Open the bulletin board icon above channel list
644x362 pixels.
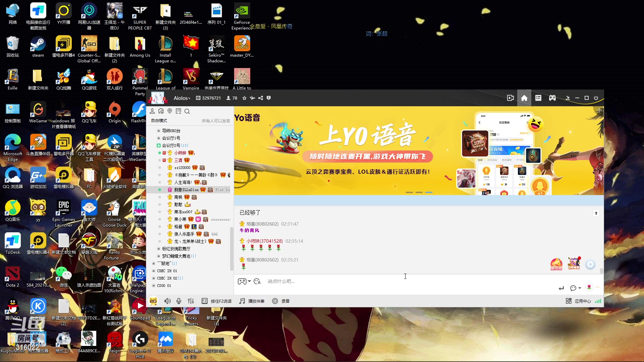click(178, 111)
